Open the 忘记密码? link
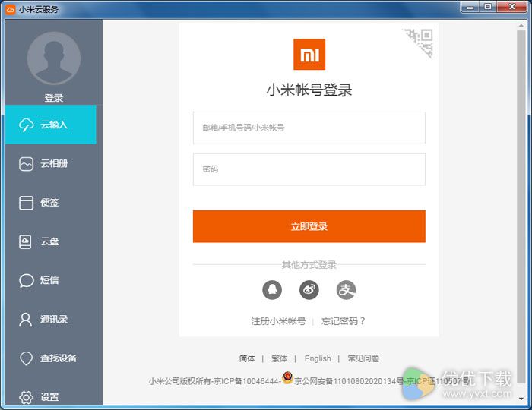The height and width of the screenshot is (410, 532). tap(343, 321)
